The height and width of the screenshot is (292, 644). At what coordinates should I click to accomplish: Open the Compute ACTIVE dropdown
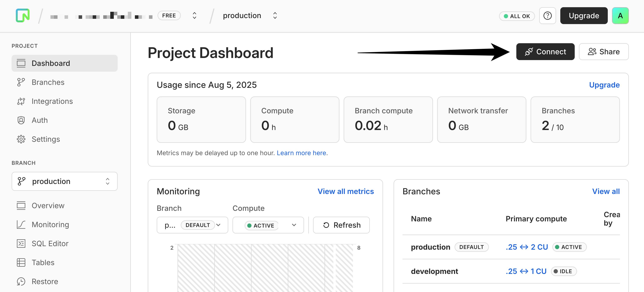click(268, 225)
